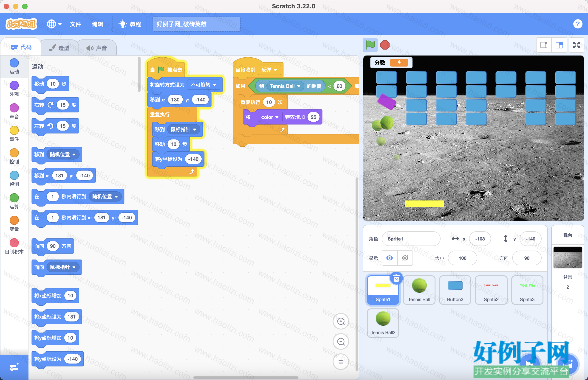Viewport: 588px width, 380px height.
Task: Click the sprite name field Sprite1
Action: tap(411, 239)
